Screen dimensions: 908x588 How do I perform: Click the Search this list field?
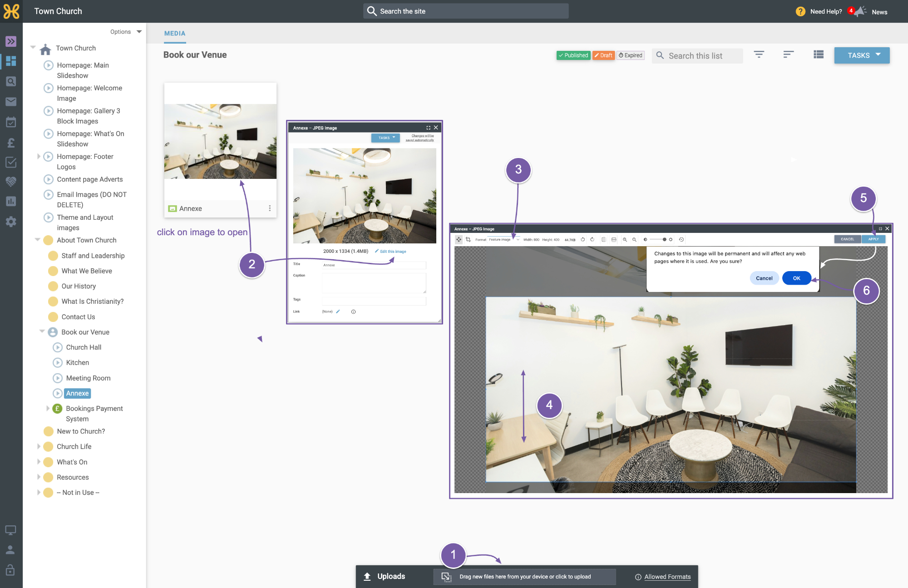click(x=697, y=56)
